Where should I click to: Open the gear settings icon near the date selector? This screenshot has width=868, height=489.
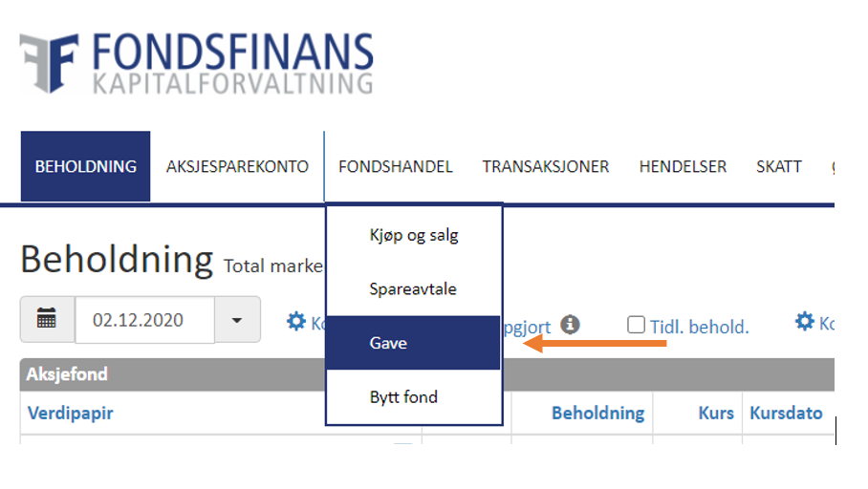tap(296, 321)
